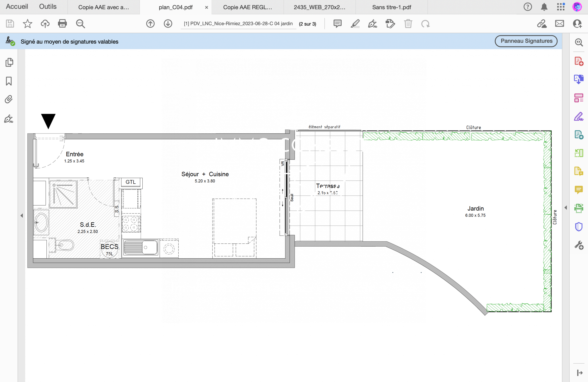Star this document as favorite

28,24
